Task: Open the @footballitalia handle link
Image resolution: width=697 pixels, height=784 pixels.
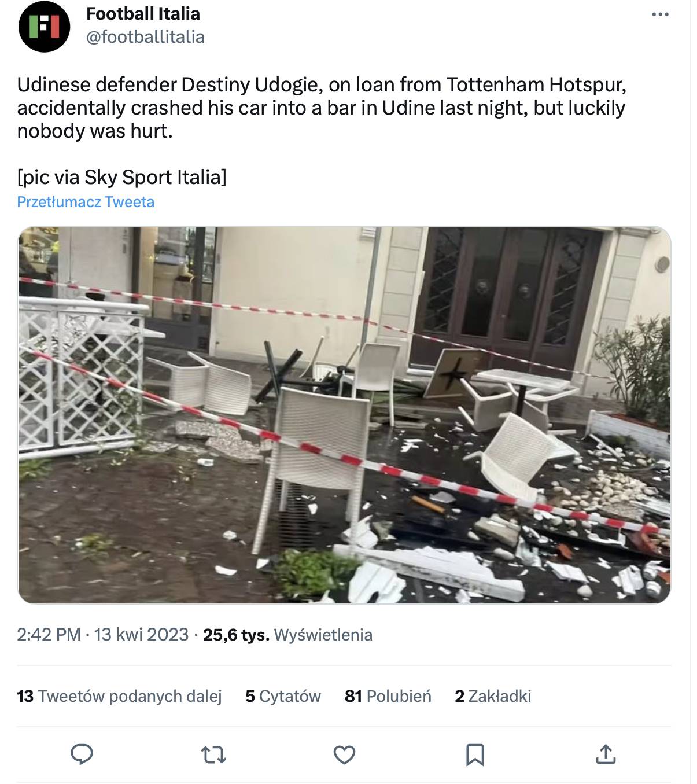Action: pos(145,37)
